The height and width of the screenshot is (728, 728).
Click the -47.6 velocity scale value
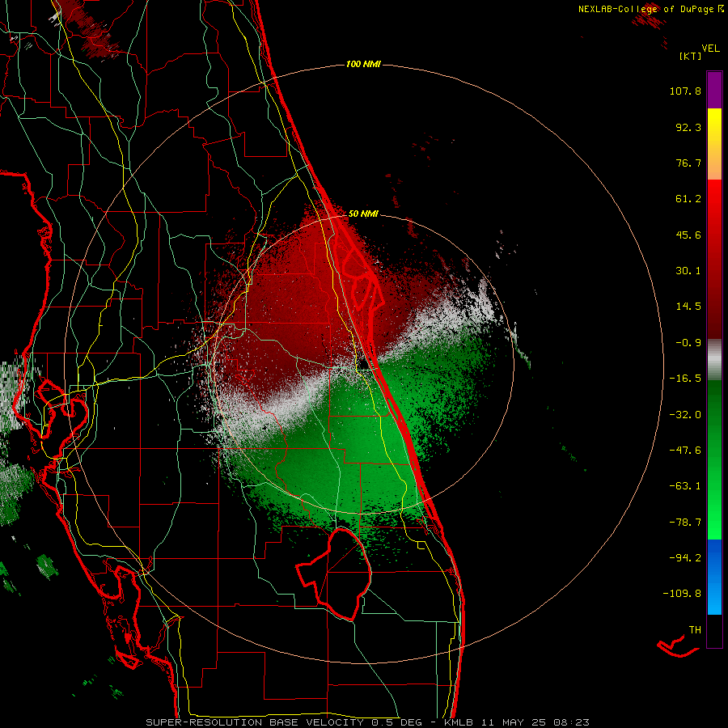(685, 451)
